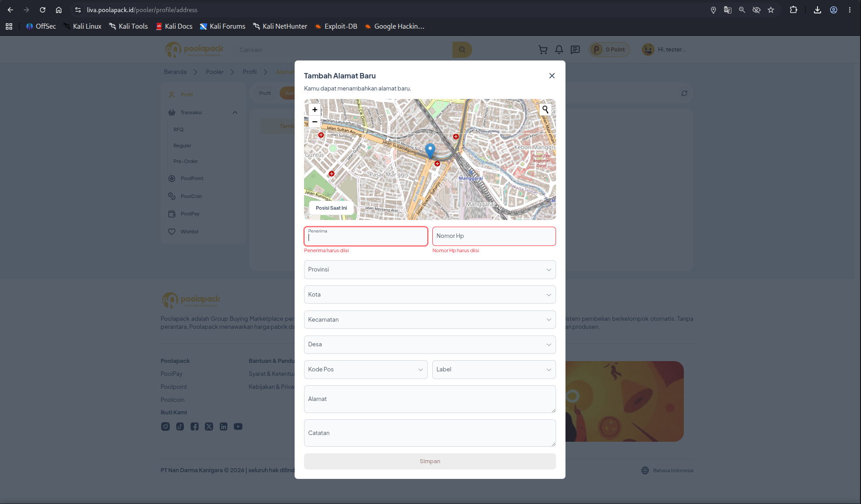Open Wishlist in sidebar
The image size is (861, 504).
pos(190,232)
